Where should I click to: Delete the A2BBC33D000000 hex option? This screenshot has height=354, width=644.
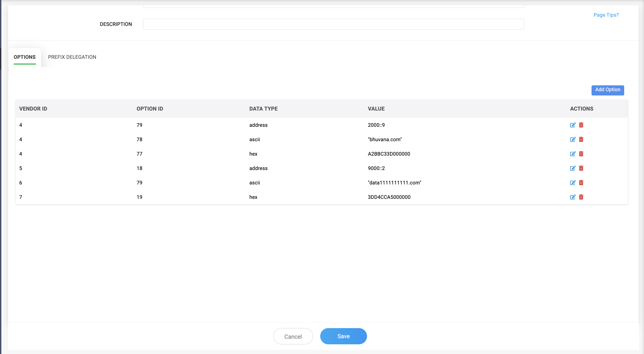(581, 154)
